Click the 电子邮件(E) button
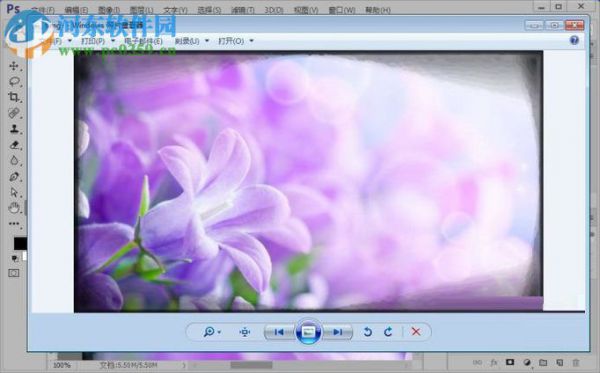Viewport: 600px width, 373px height. click(143, 41)
